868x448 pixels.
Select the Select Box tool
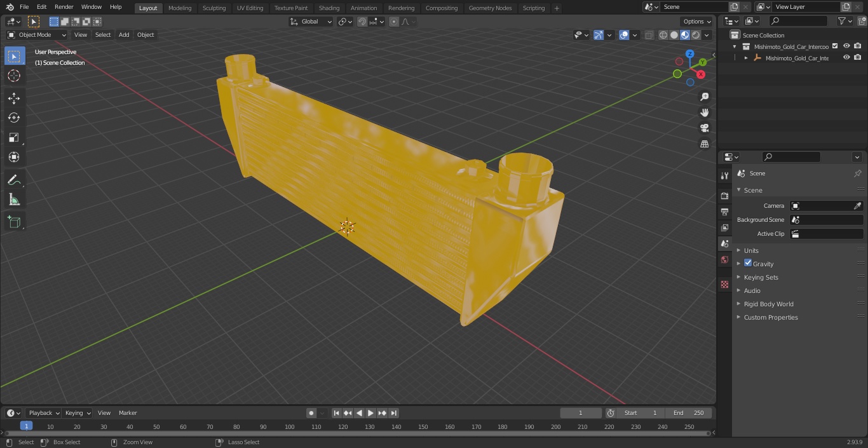pos(14,56)
